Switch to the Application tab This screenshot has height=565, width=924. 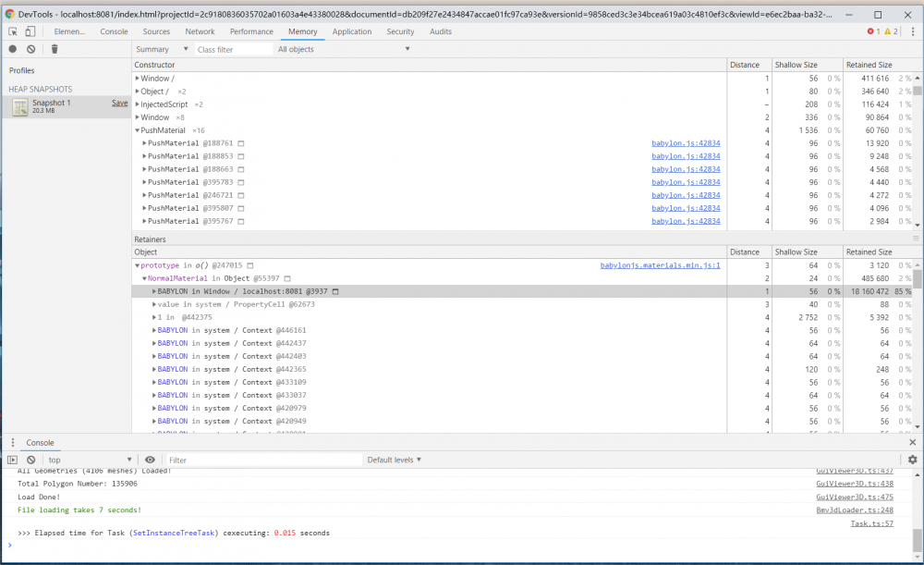coord(352,31)
